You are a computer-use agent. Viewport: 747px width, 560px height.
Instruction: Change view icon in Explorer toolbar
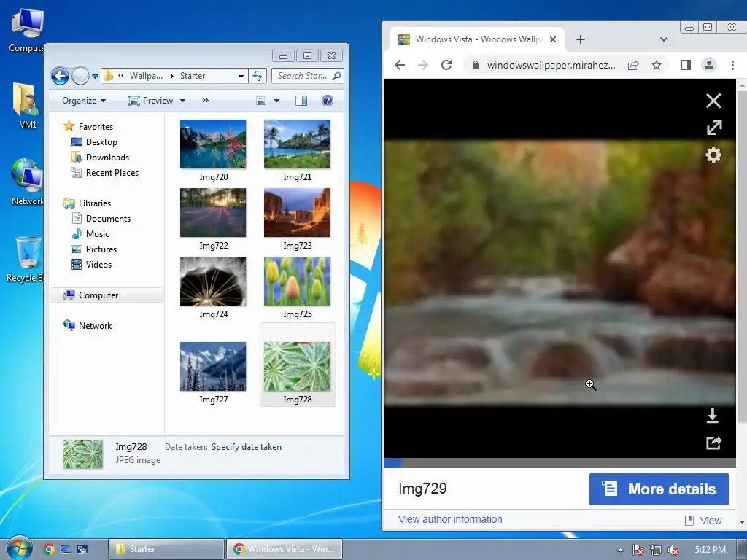[x=261, y=101]
